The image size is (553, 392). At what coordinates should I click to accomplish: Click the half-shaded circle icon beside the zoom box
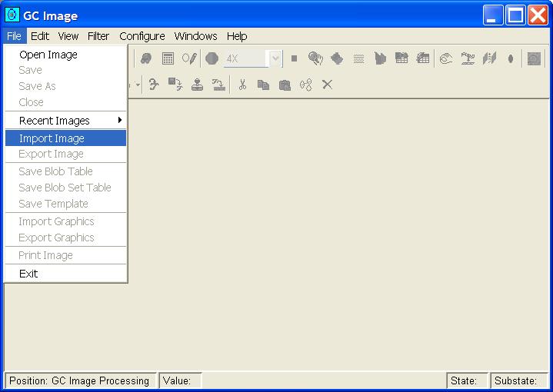pos(212,58)
